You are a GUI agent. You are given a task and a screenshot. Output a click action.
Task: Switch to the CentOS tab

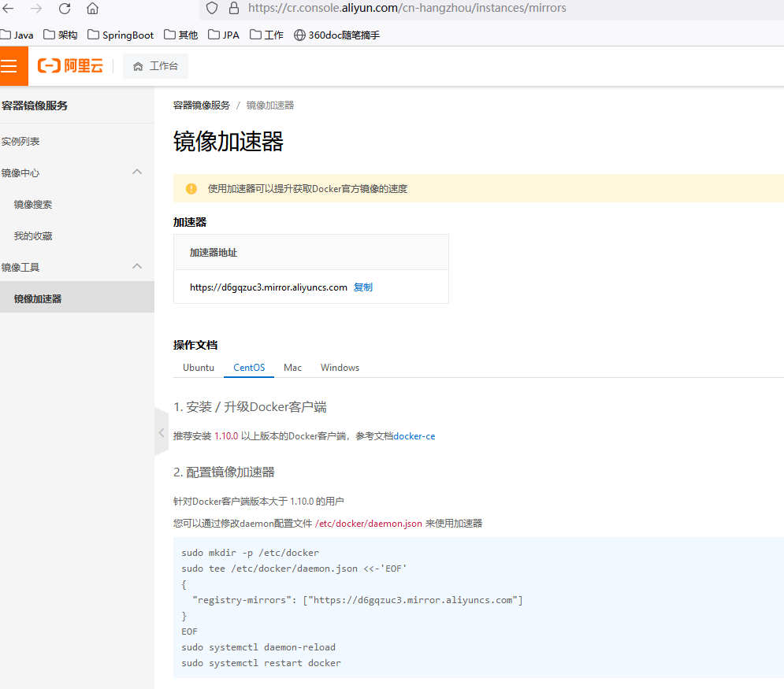249,368
